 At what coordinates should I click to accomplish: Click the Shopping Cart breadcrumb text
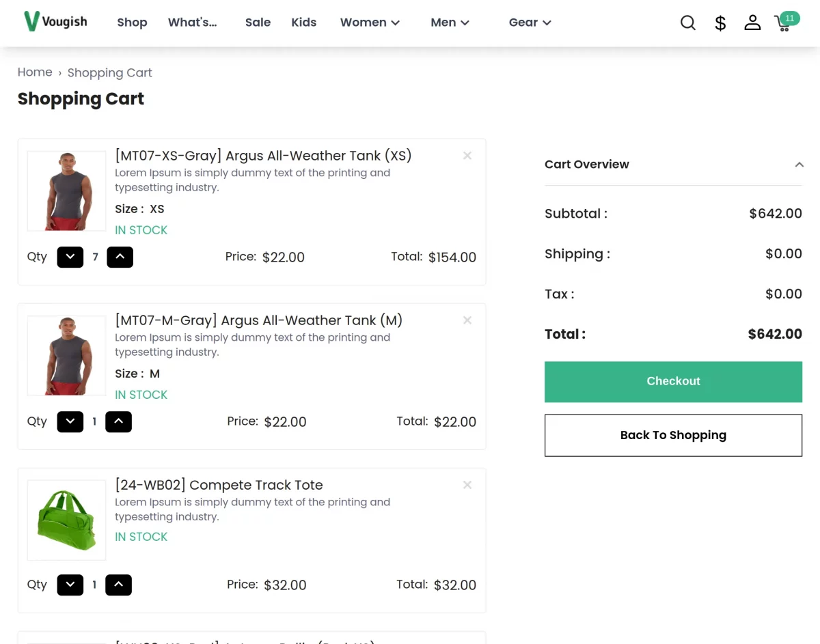109,73
